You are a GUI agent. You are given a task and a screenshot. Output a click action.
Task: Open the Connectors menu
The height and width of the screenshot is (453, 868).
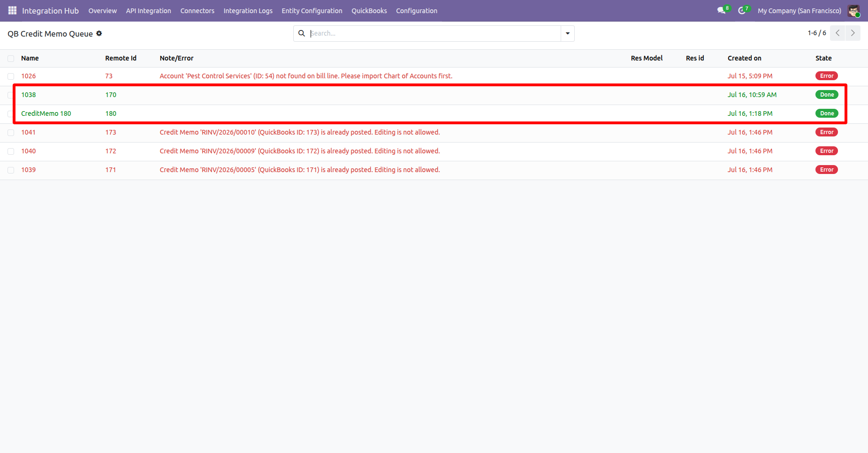tap(197, 10)
